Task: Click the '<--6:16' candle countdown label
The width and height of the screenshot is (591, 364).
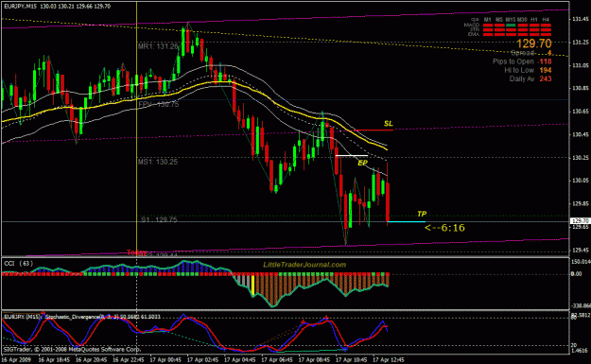Action: tap(444, 228)
